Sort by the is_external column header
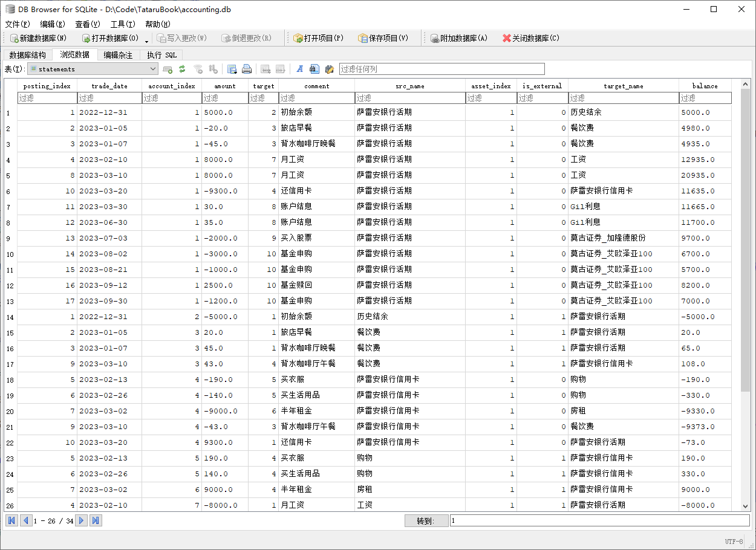The height and width of the screenshot is (550, 756). tap(543, 86)
